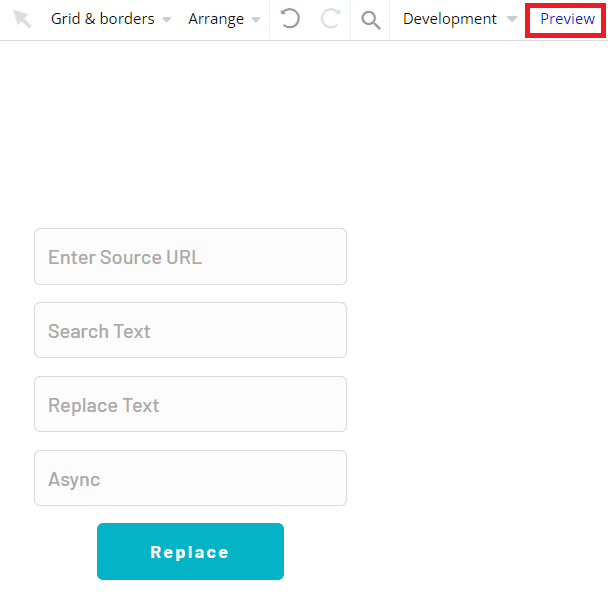Screen dimensions: 608x601
Task: Click the redo arrow icon
Action: pyautogui.click(x=331, y=19)
